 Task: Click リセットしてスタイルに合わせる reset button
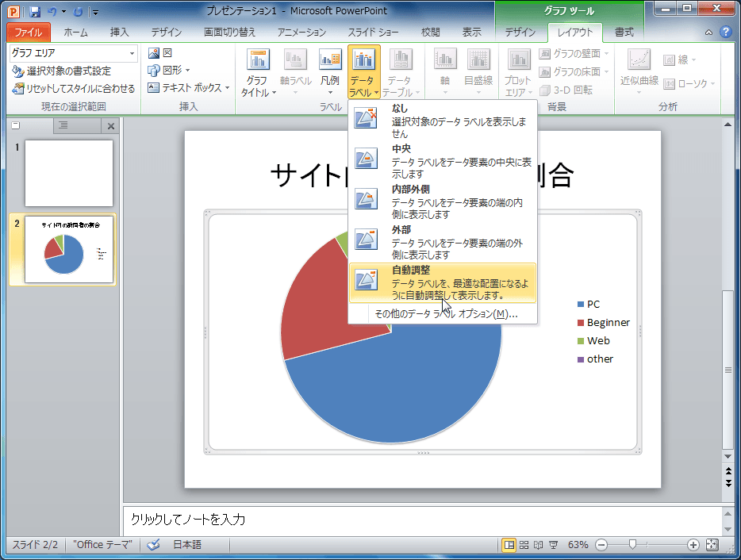pyautogui.click(x=74, y=88)
